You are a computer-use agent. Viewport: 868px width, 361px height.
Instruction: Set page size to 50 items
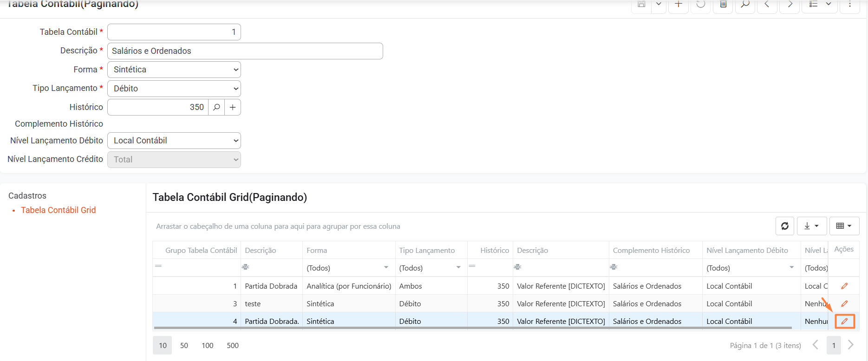pyautogui.click(x=184, y=346)
